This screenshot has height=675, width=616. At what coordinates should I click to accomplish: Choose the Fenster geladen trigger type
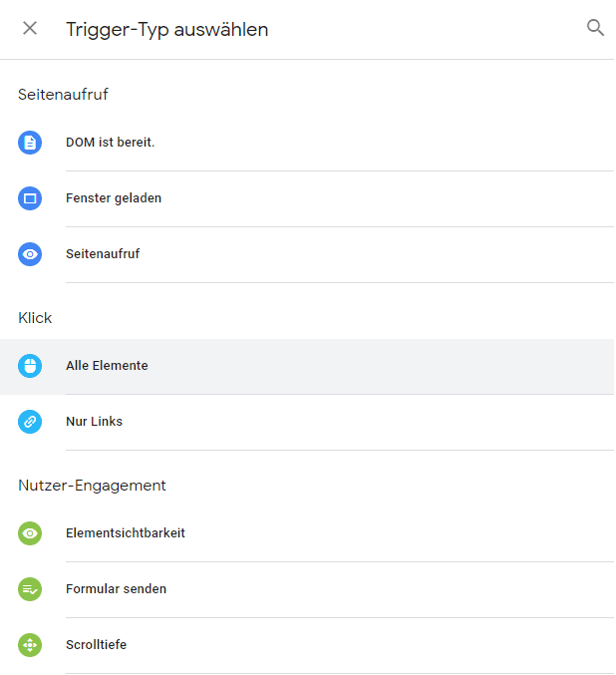coord(114,198)
